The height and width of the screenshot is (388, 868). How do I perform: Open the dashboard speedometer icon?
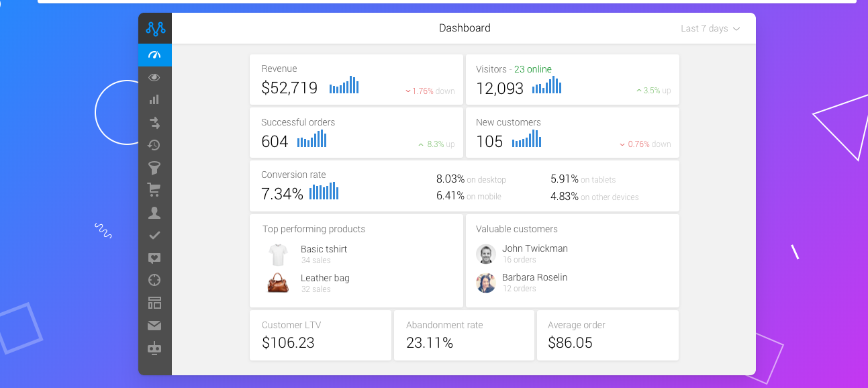click(x=154, y=55)
